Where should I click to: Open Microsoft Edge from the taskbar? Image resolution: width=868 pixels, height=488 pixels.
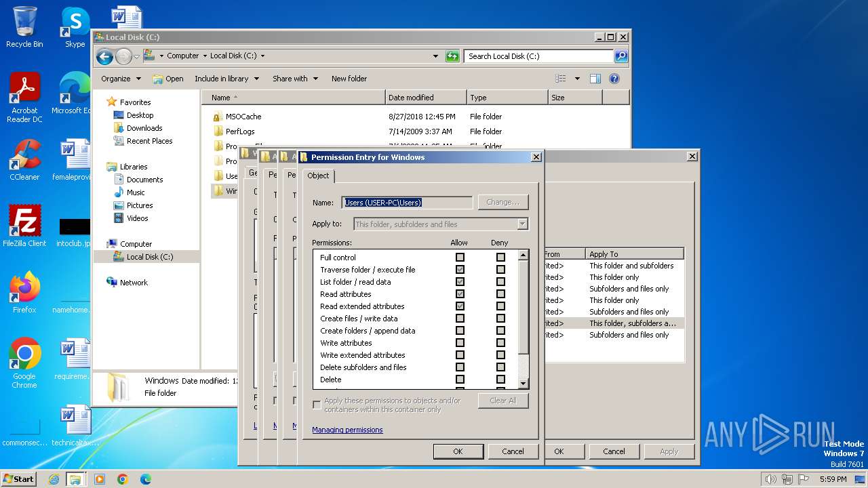(145, 479)
